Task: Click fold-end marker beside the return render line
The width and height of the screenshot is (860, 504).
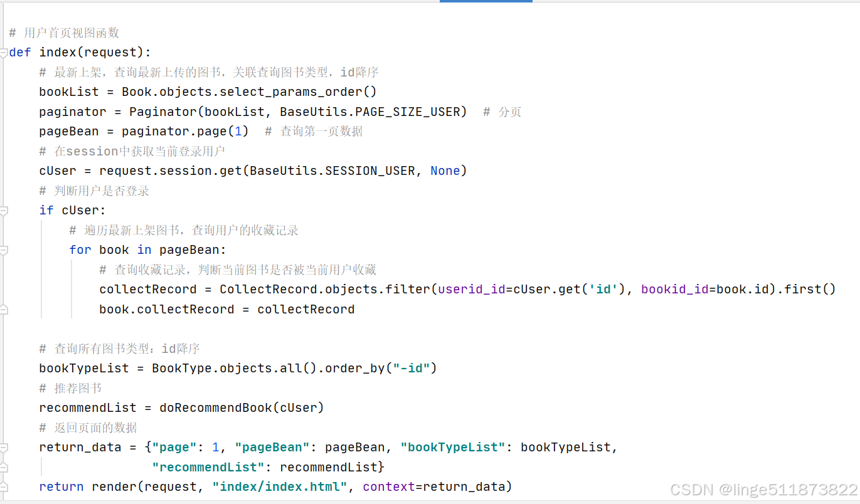Action: point(4,487)
